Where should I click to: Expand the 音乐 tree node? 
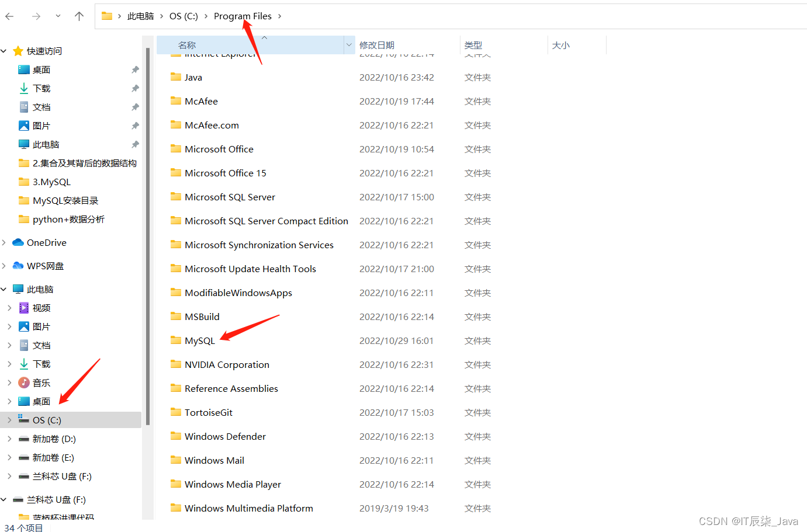[9, 383]
